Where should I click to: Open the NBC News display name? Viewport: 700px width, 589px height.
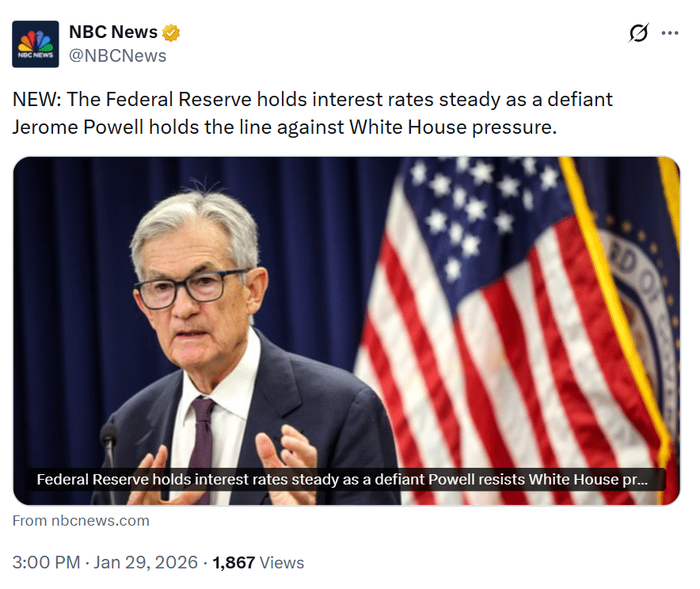click(x=113, y=33)
